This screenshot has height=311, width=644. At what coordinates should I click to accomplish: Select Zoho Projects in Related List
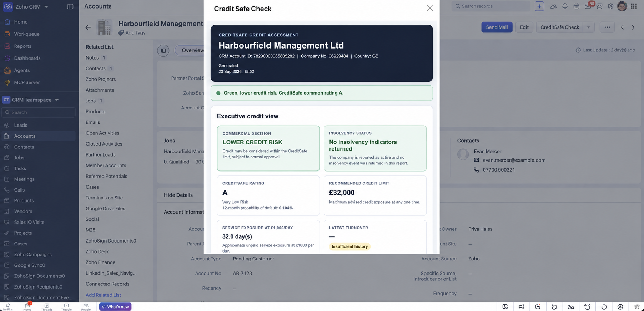101,79
